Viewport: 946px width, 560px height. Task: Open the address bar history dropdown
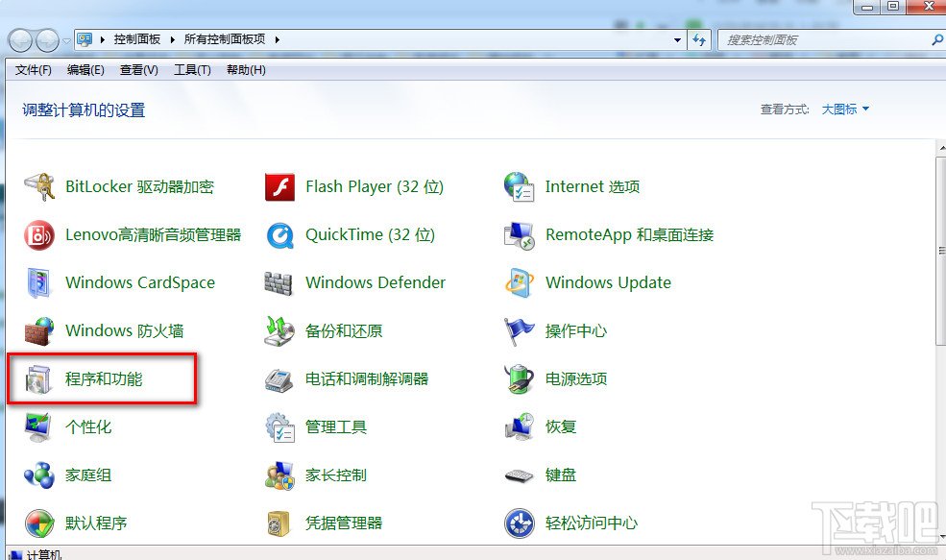(x=677, y=39)
